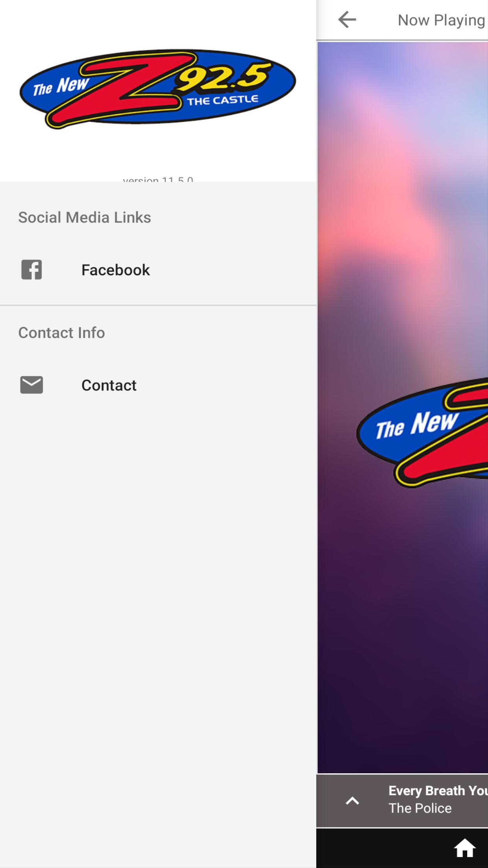Open the Contact menu entry
The width and height of the screenshot is (488, 868).
158,385
